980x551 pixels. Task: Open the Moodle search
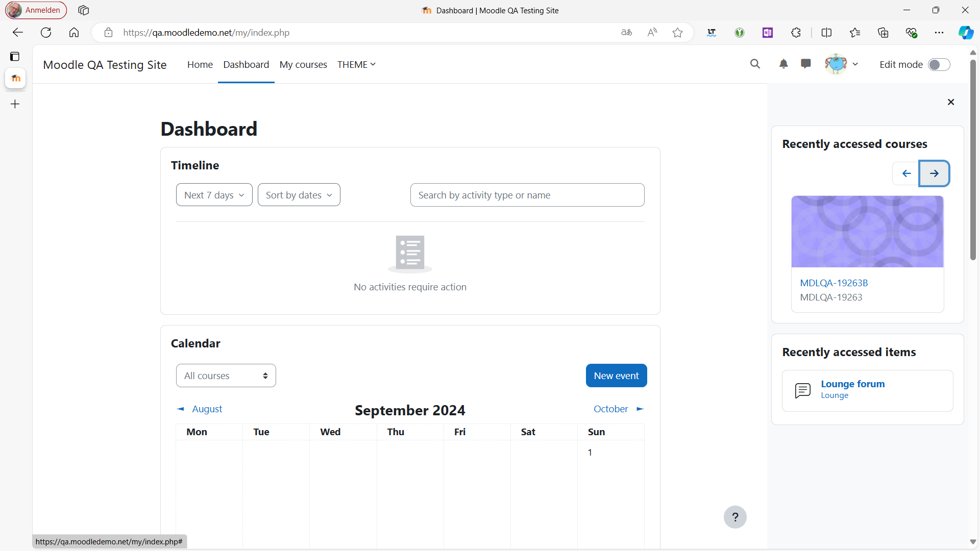tap(755, 64)
